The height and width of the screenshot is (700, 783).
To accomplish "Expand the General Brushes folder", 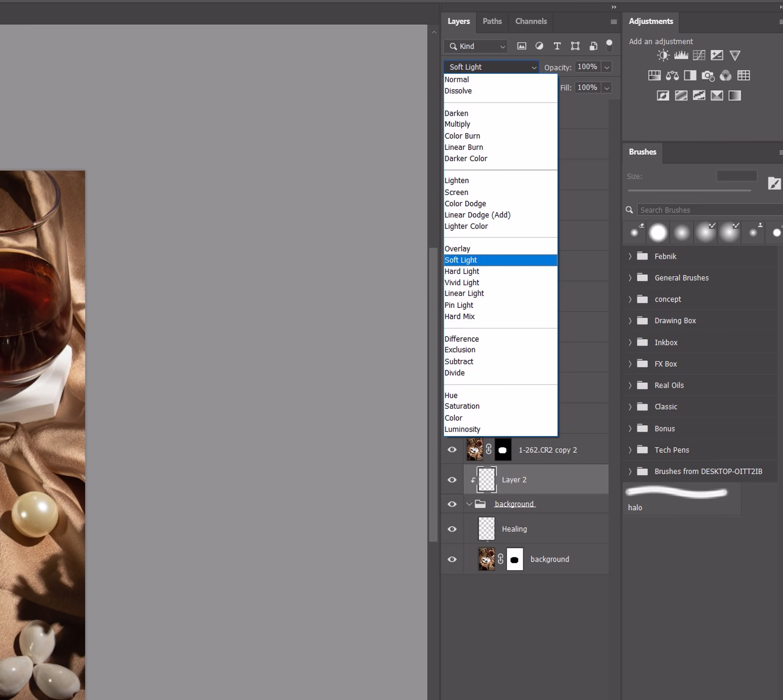I will click(630, 278).
